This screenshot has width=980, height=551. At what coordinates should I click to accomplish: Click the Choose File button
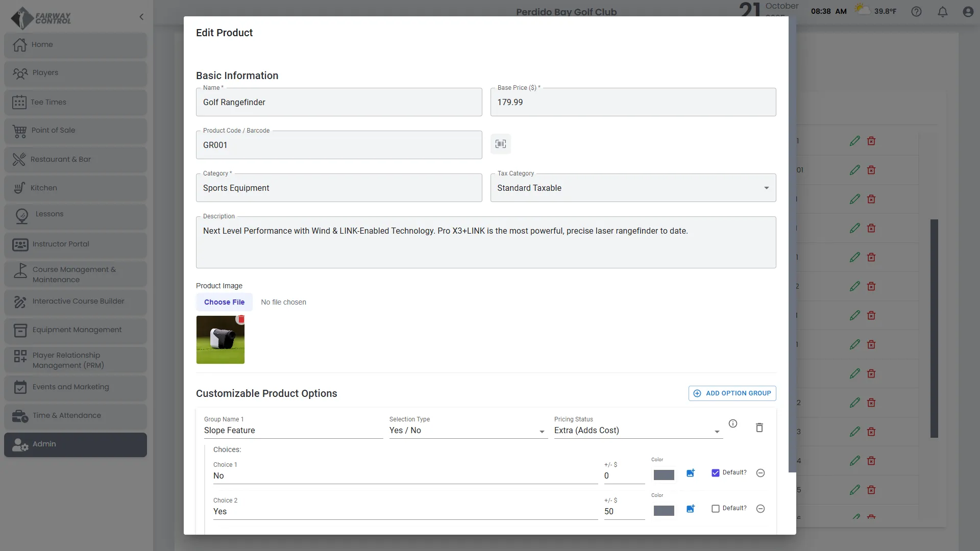click(x=224, y=302)
